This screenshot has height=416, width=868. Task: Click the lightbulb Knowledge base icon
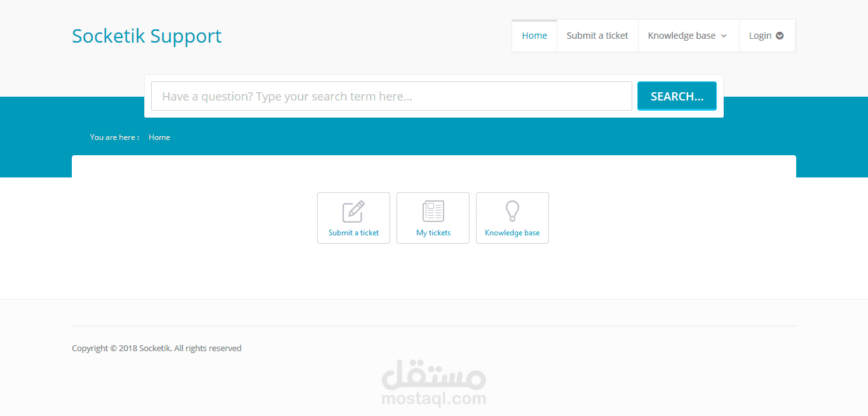point(512,211)
